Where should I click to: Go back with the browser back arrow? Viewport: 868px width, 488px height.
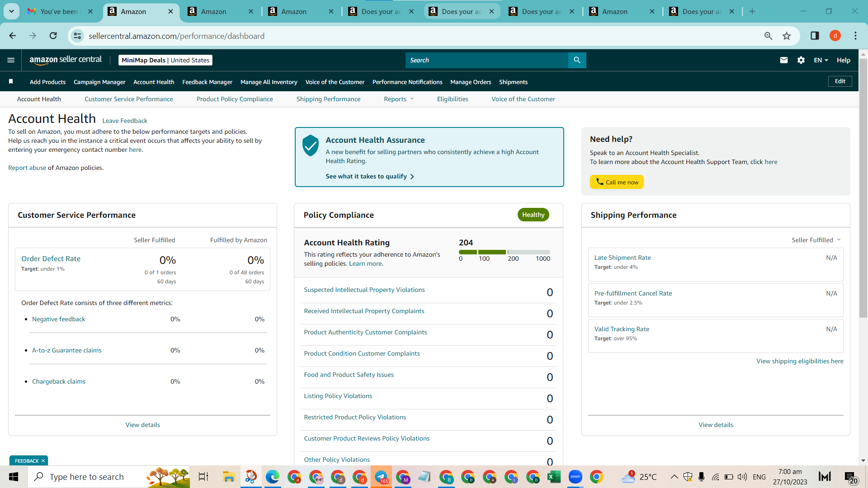coord(13,36)
